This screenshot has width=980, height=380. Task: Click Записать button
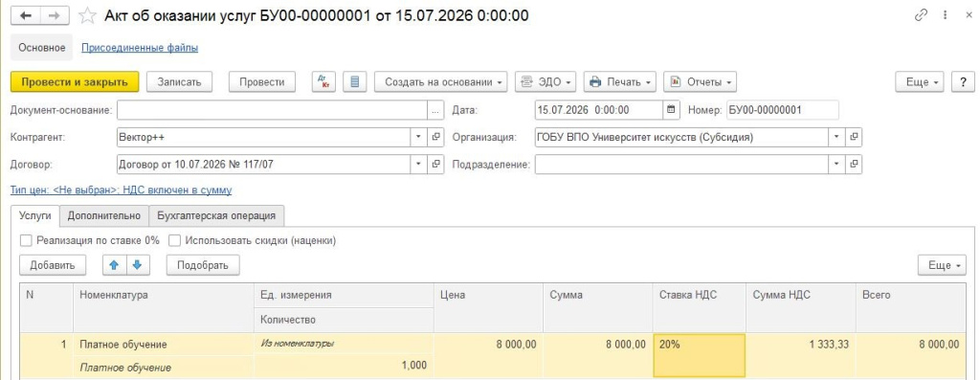pos(179,82)
